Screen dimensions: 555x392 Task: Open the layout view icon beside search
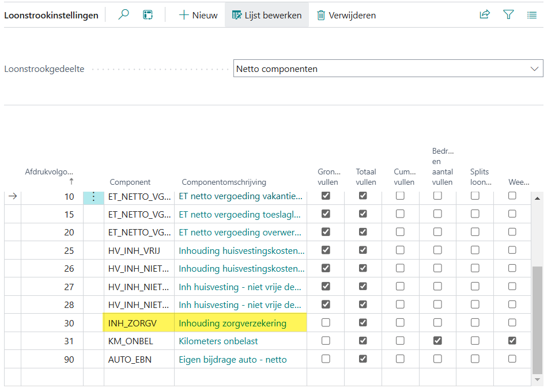(x=148, y=15)
